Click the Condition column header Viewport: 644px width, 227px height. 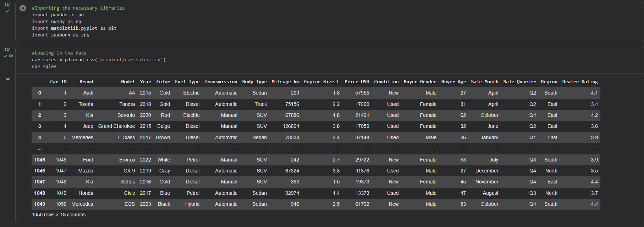[x=386, y=82]
